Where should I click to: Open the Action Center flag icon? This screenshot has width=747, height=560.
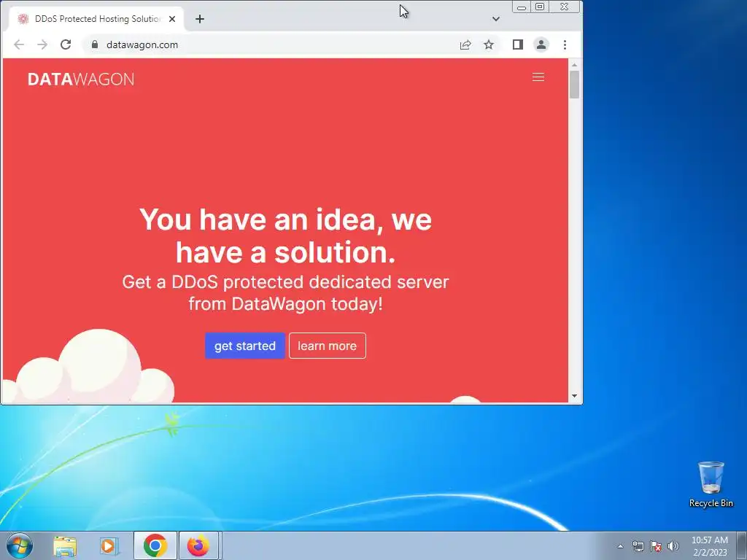[656, 546]
